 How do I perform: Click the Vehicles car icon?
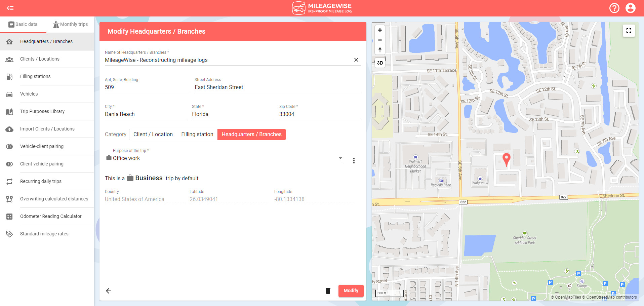click(9, 94)
